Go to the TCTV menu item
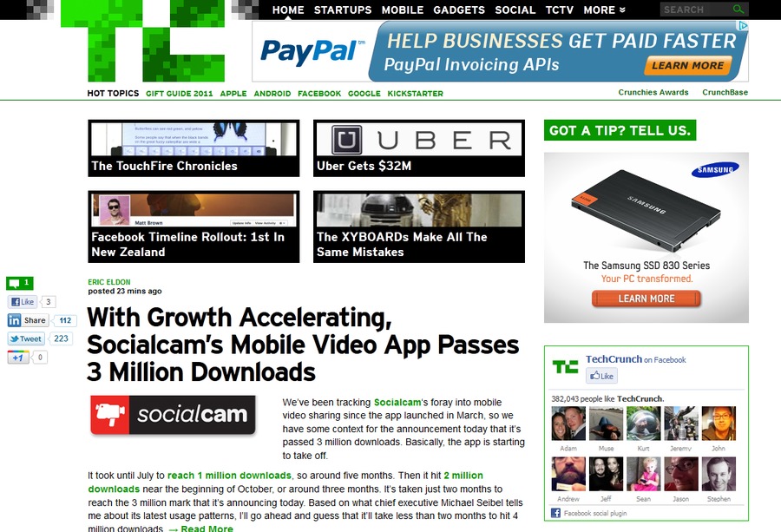781x532 pixels. click(560, 10)
